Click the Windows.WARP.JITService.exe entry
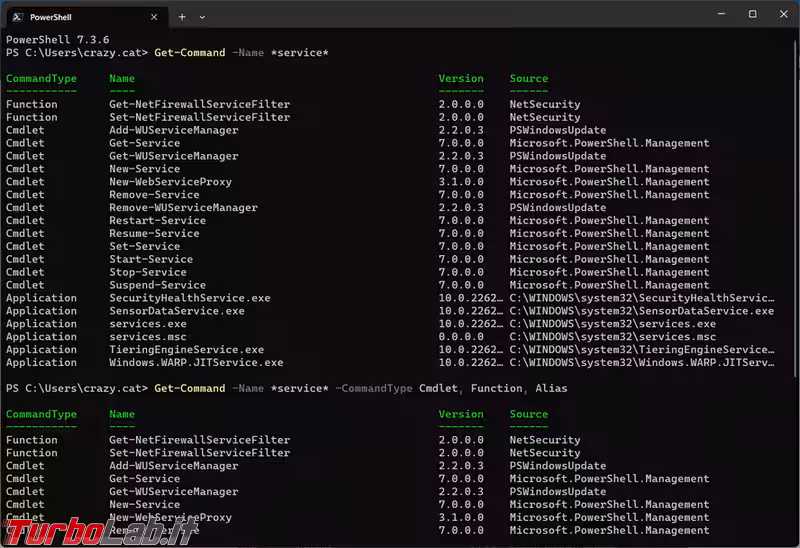Viewport: 800px width, 548px height. (x=195, y=363)
